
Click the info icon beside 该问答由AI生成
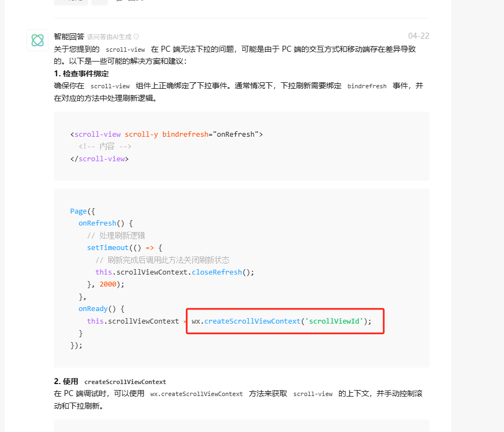tap(136, 36)
